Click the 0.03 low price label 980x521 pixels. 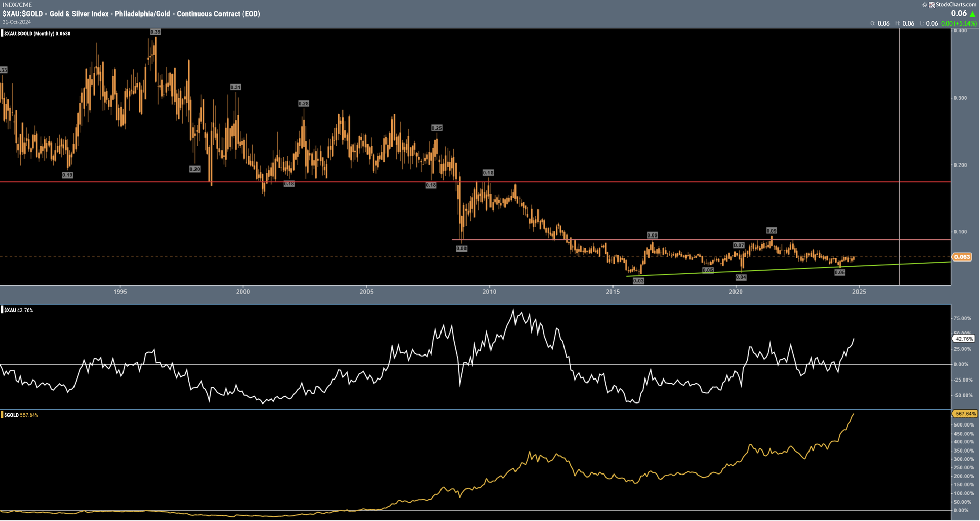638,281
